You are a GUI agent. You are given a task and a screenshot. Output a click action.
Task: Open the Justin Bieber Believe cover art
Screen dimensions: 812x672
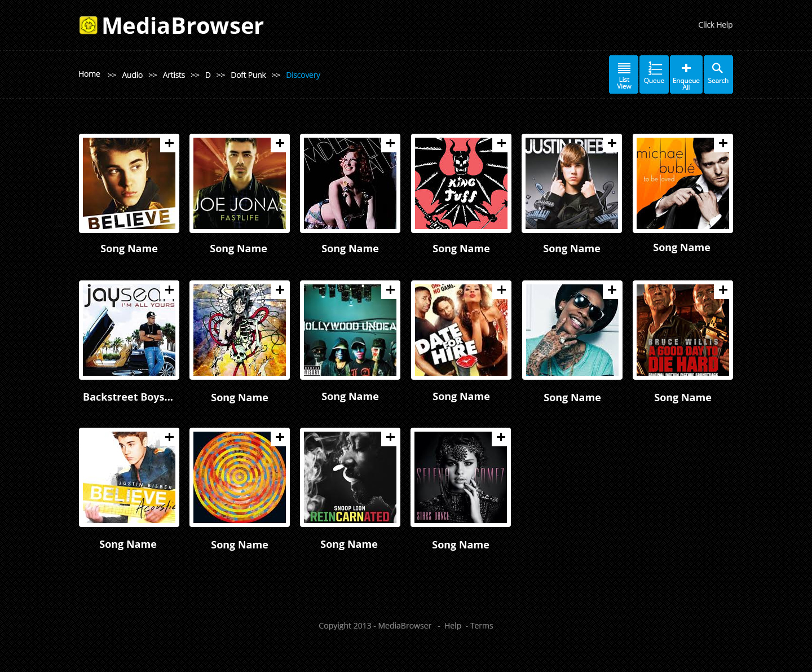pos(129,183)
